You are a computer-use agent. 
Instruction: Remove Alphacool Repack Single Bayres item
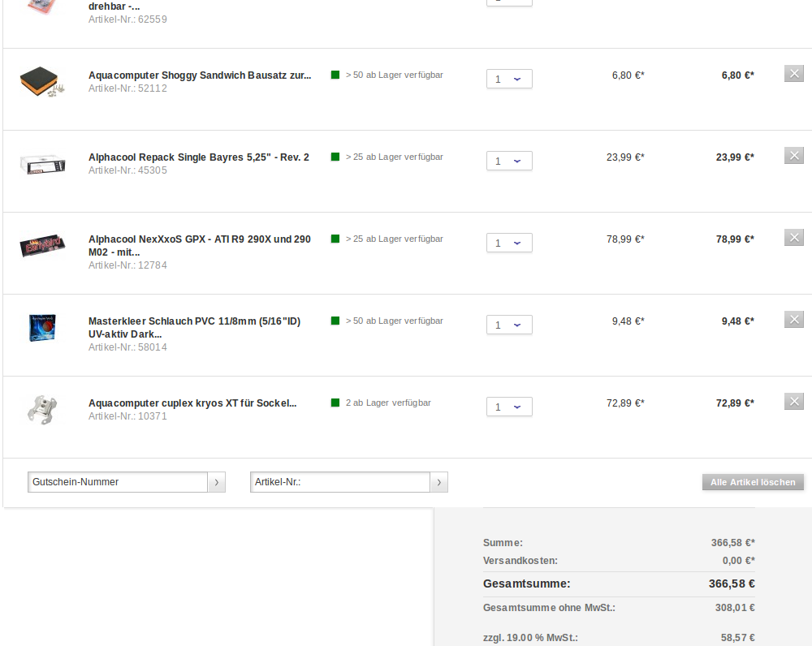793,156
